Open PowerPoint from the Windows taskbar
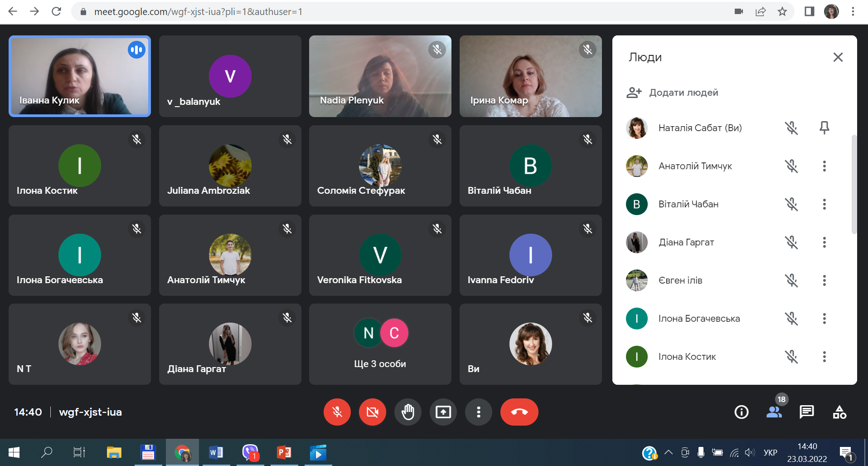This screenshot has width=868, height=466. point(284,452)
